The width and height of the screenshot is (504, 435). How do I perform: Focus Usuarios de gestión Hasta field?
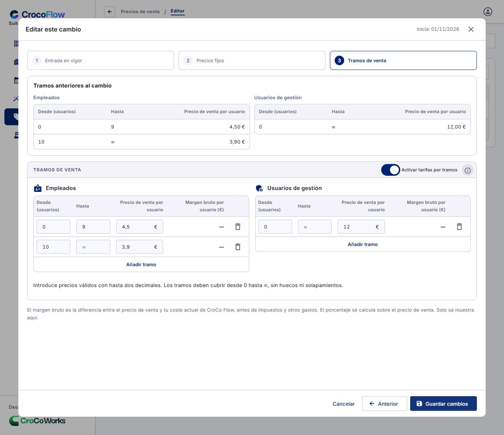coord(315,227)
